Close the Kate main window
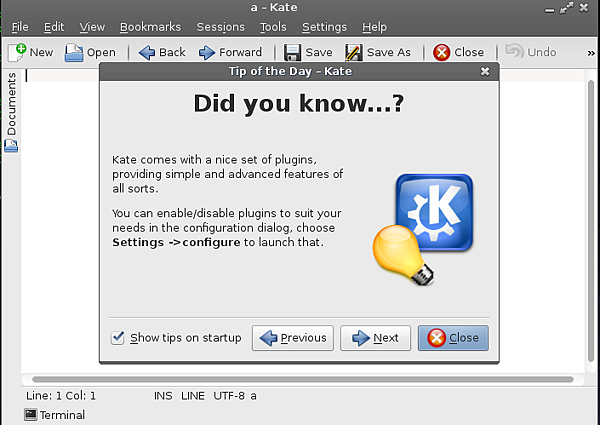600x425 pixels. (x=584, y=8)
